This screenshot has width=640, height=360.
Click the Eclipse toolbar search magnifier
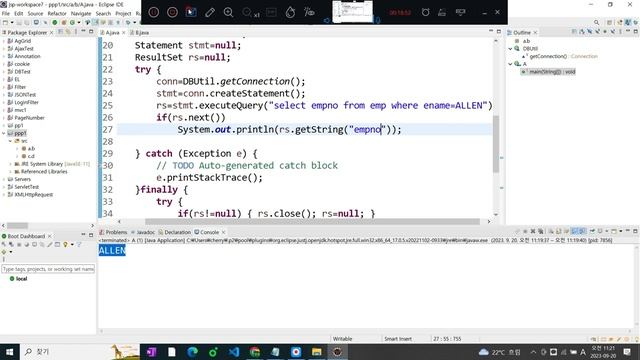click(596, 22)
